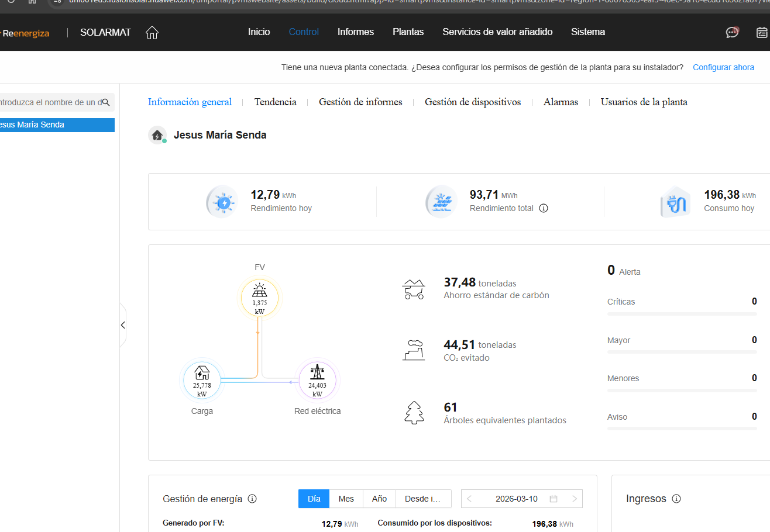
Task: Go to previous day with left arrow
Action: [470, 499]
